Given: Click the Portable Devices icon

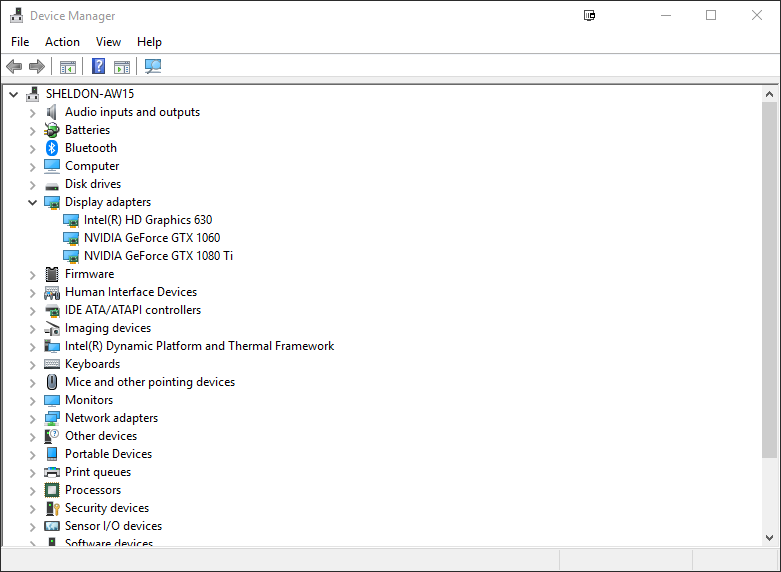Looking at the screenshot, I should (x=52, y=454).
